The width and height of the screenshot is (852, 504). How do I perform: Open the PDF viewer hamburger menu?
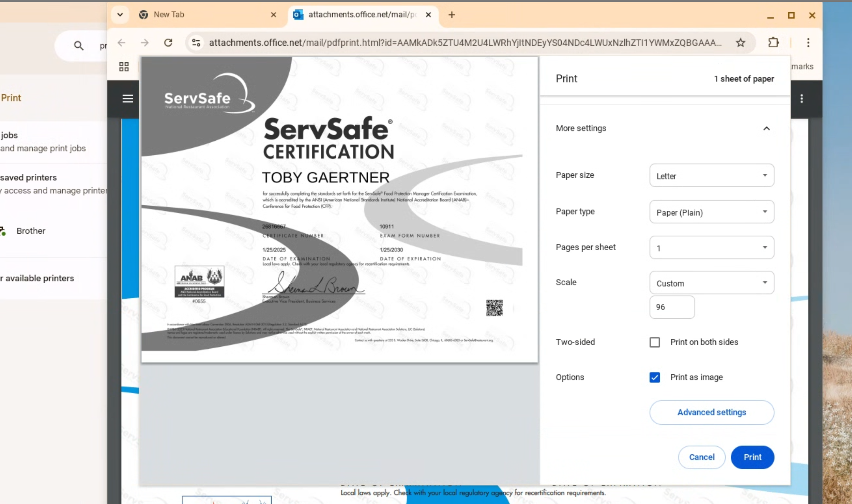pos(128,99)
